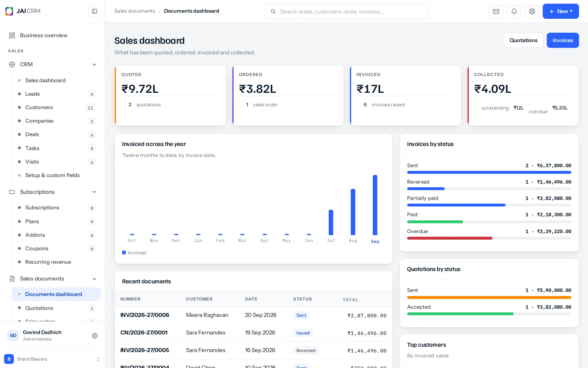588x368 pixels.
Task: Sort by the NUMBER column header
Action: tap(130, 299)
